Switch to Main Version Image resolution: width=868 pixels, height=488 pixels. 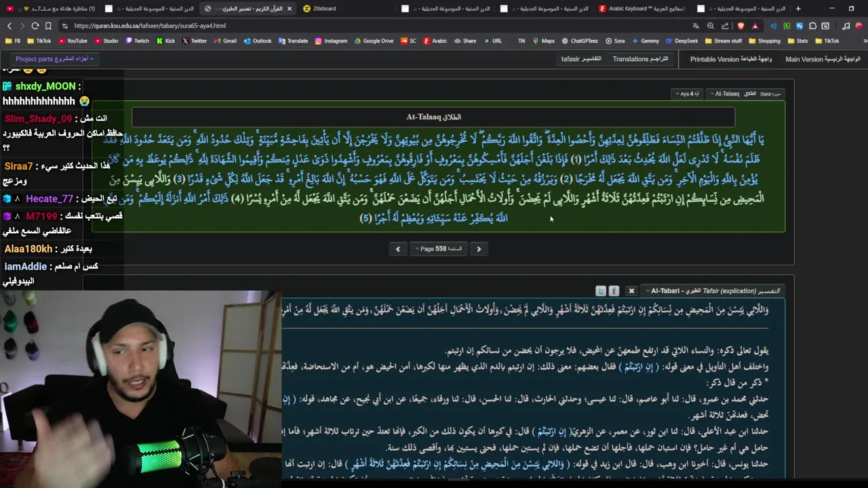823,59
